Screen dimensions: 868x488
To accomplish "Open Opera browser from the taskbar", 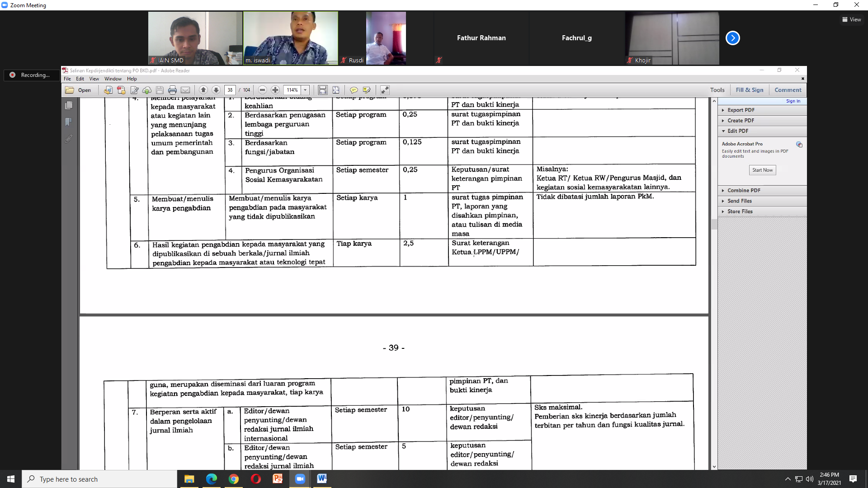I will point(255,479).
